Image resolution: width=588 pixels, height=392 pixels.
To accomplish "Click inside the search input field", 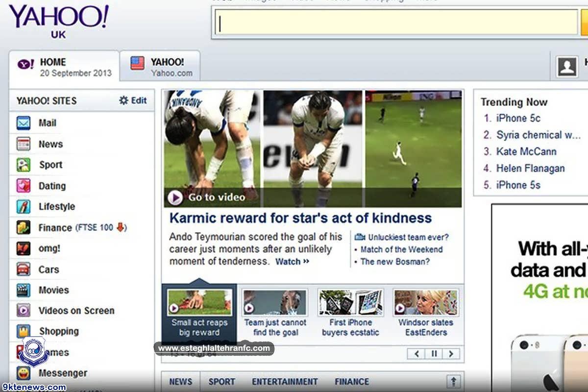I will click(396, 23).
